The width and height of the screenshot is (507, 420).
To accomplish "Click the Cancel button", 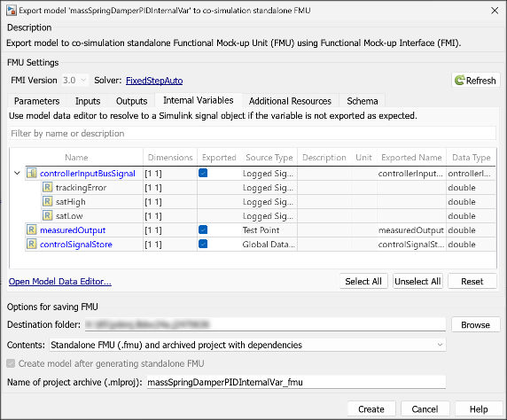I will (x=425, y=409).
